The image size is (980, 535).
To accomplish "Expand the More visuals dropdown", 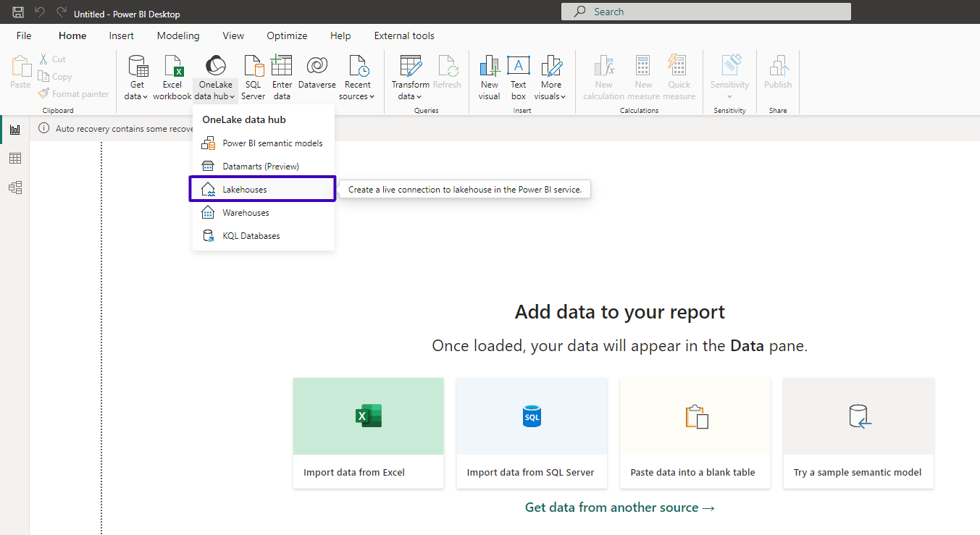I will (550, 76).
